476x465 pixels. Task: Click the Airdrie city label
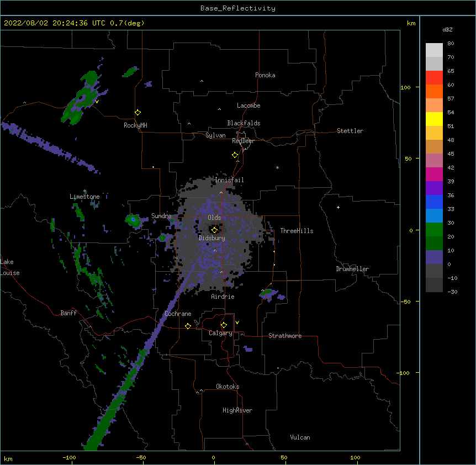(223, 297)
